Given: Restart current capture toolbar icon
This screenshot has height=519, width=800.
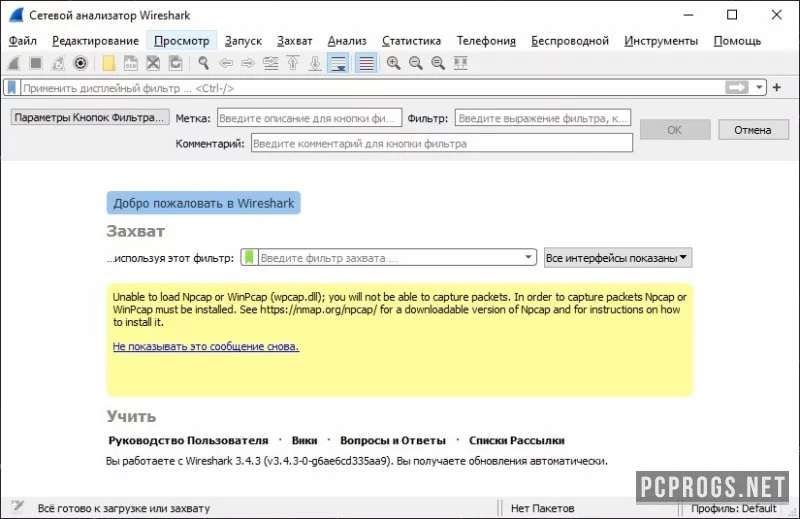Looking at the screenshot, I should tap(58, 63).
